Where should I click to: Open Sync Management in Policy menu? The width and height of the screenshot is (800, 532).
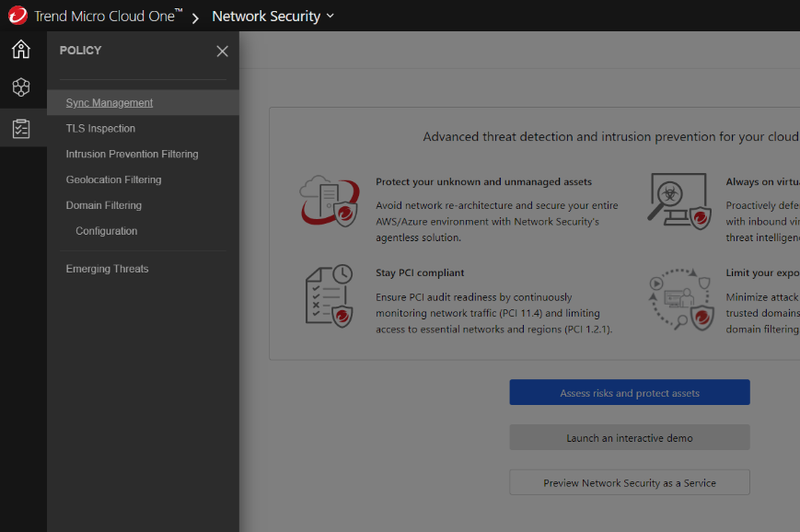point(110,103)
